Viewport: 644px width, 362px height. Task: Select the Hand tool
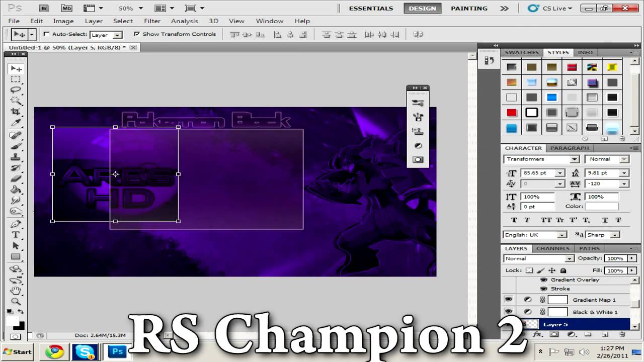(16, 291)
